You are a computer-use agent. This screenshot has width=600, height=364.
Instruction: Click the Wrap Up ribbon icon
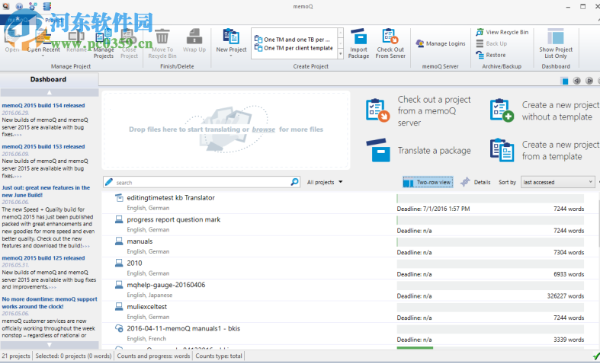click(194, 37)
